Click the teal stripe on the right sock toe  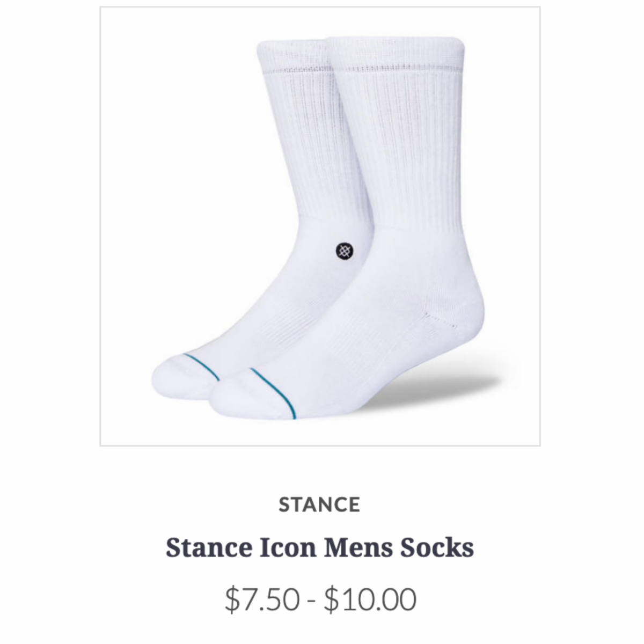coord(274,393)
